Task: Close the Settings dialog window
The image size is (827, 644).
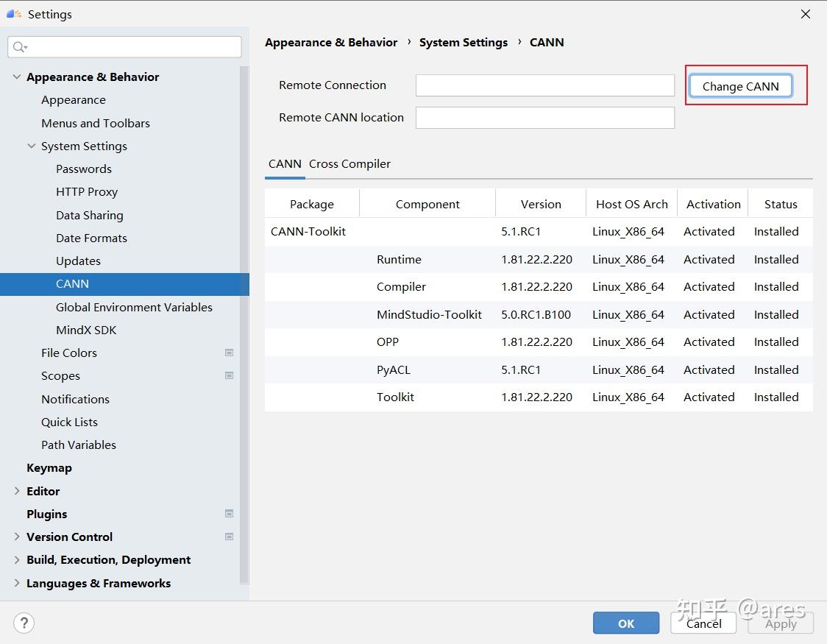Action: click(806, 14)
